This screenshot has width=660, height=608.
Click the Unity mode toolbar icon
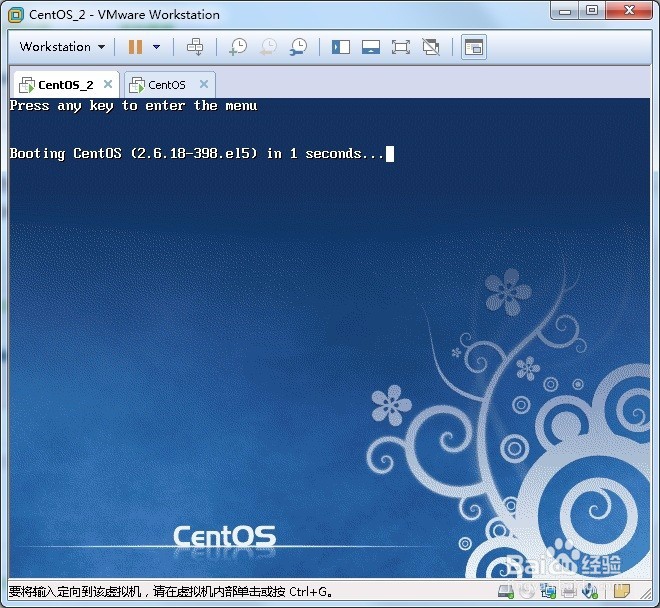[431, 47]
